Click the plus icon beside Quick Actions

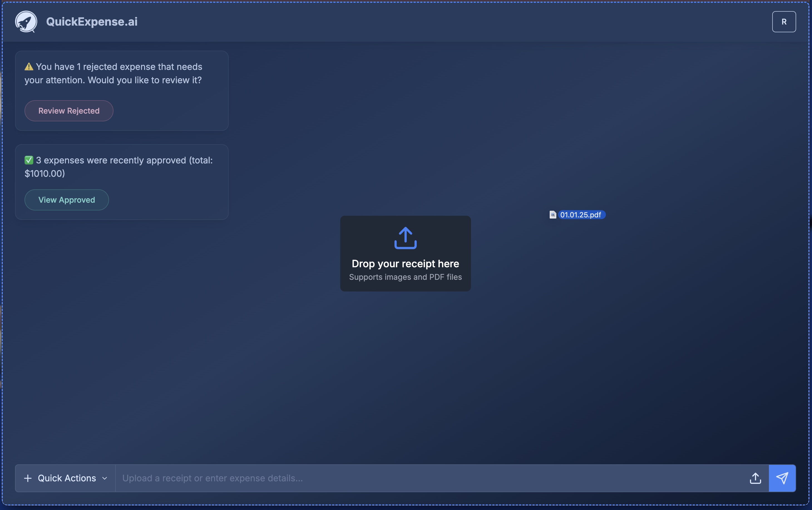[28, 478]
